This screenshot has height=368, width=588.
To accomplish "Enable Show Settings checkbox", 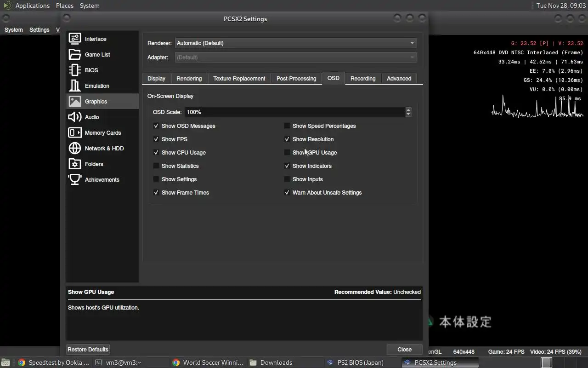I will point(156,179).
